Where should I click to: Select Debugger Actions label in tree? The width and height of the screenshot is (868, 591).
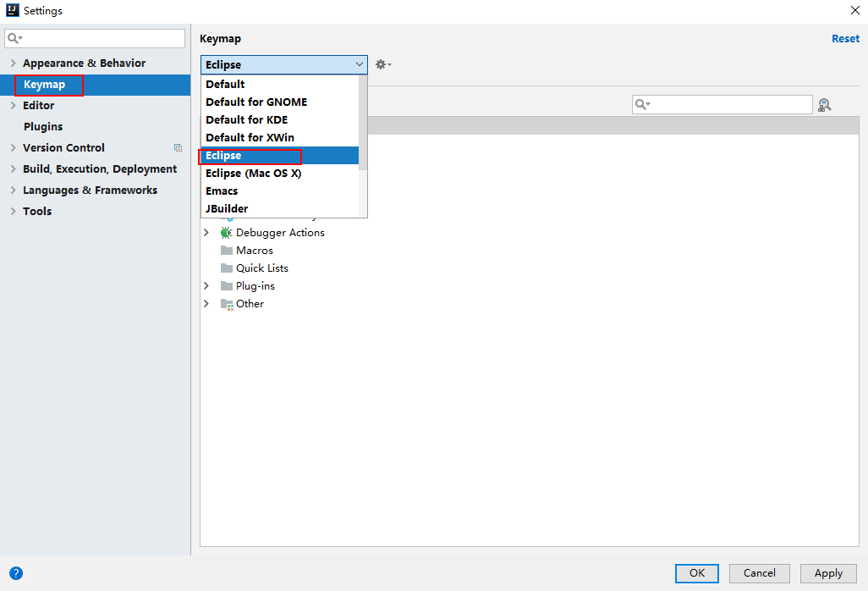coord(280,233)
